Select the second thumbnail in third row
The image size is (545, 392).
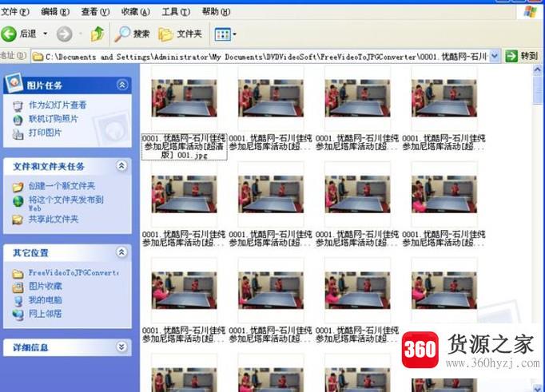tap(271, 291)
